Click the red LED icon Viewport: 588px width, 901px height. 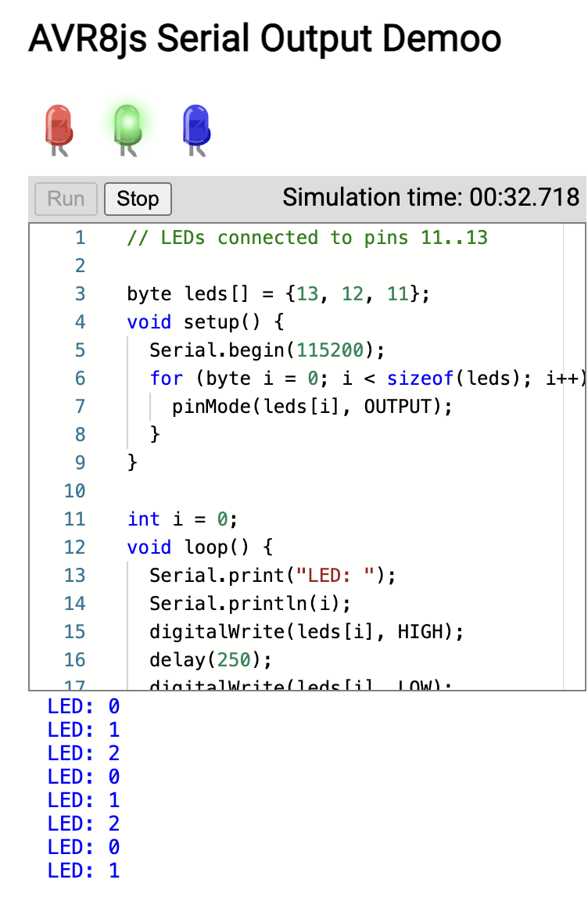click(59, 126)
